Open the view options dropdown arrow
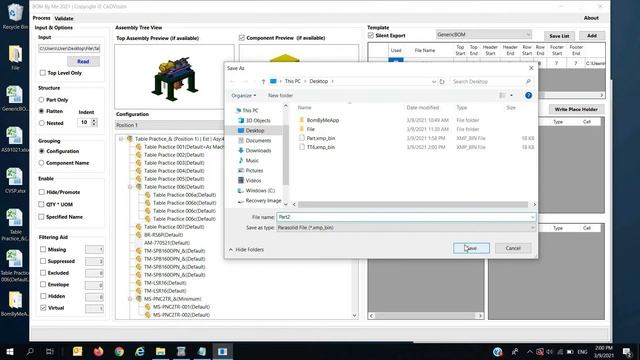This screenshot has height=360, width=640. coord(511,96)
